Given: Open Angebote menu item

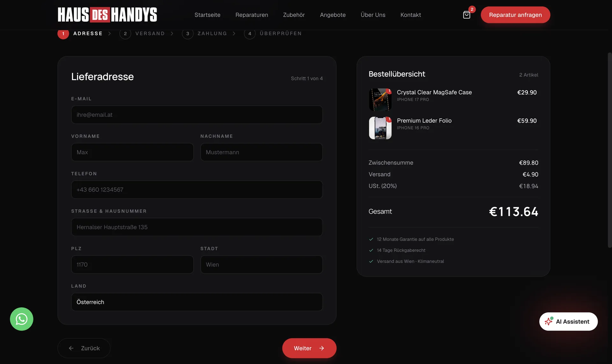Looking at the screenshot, I should (x=333, y=15).
